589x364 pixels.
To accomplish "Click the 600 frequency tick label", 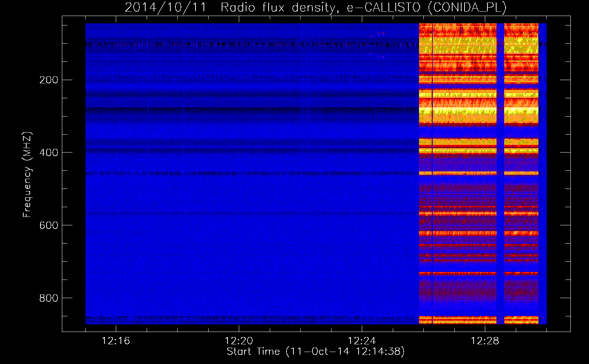I will coord(49,225).
